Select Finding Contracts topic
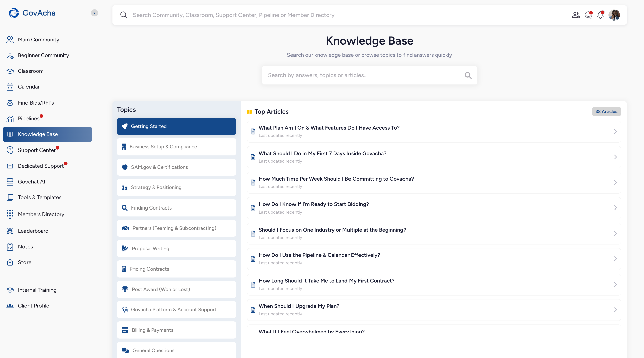644x358 pixels. click(176, 208)
